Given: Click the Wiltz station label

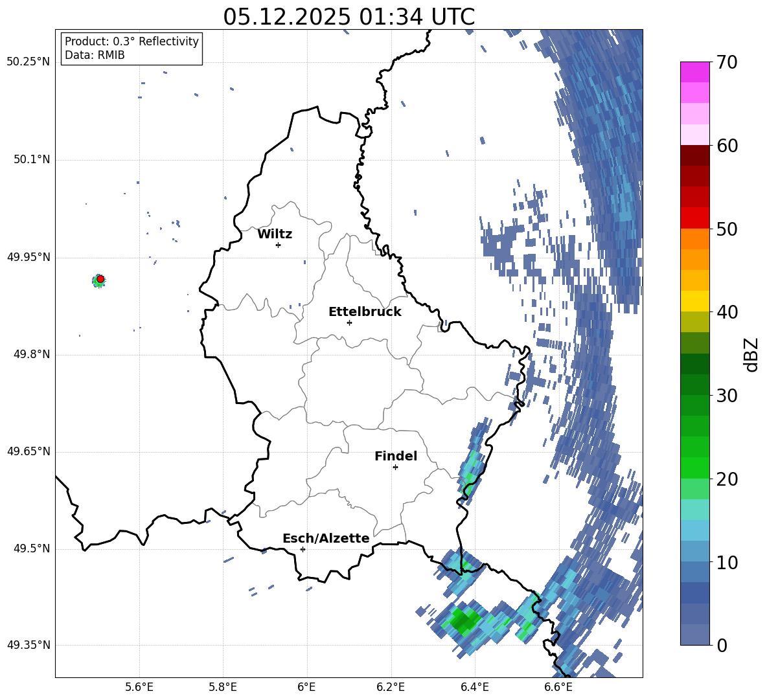Looking at the screenshot, I should tap(275, 234).
